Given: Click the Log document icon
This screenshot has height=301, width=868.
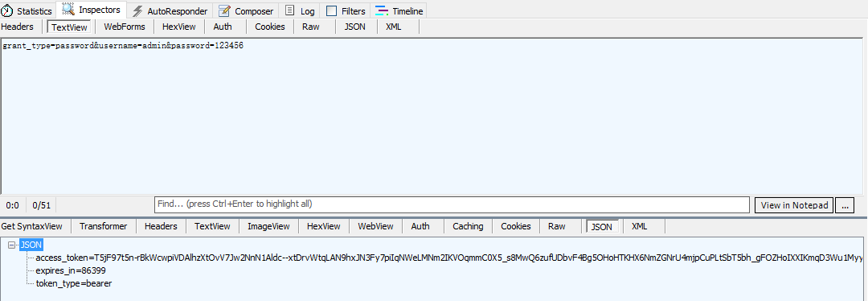Looking at the screenshot, I should click(290, 10).
